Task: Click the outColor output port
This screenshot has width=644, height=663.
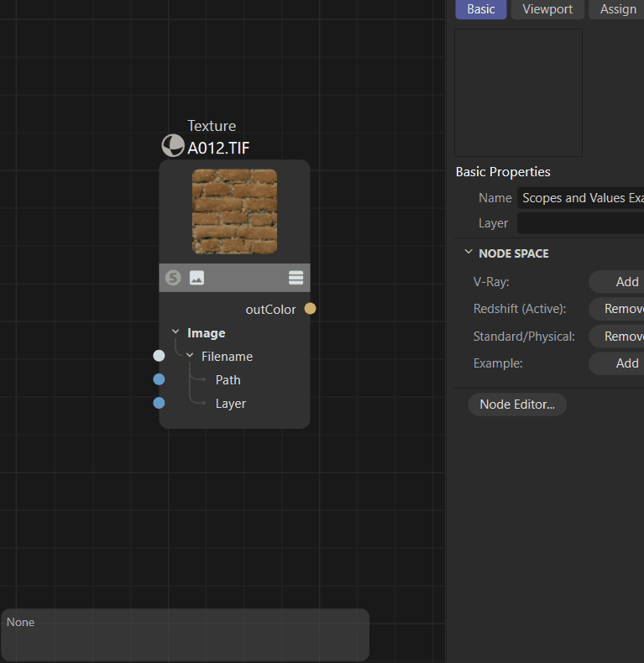Action: 310,309
